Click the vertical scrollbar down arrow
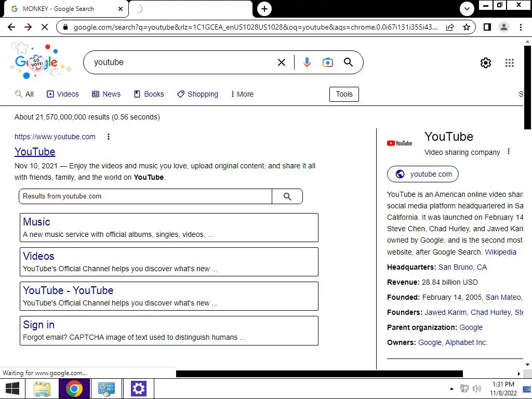The height and width of the screenshot is (399, 532). pyautogui.click(x=527, y=365)
